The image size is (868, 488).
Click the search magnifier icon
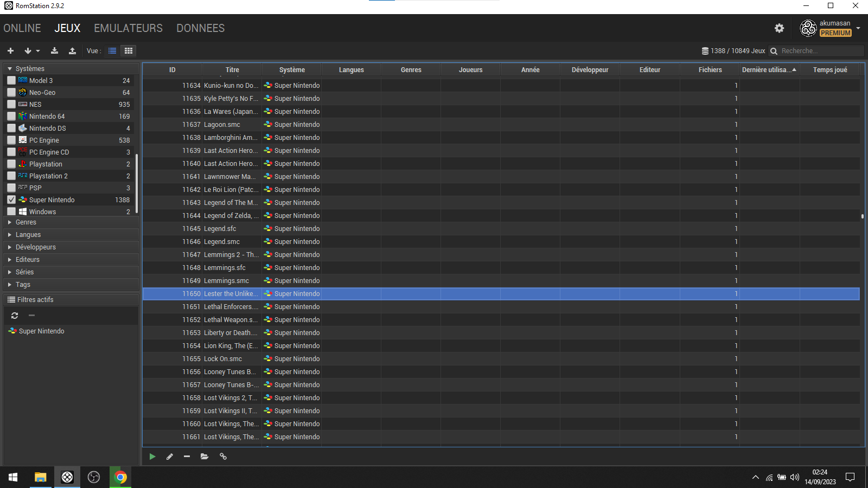(774, 51)
